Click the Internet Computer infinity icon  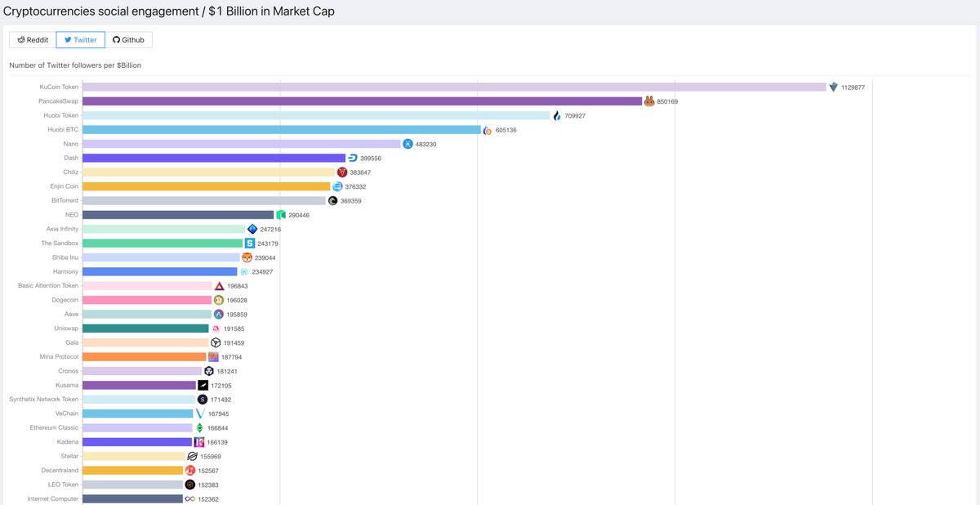point(190,499)
